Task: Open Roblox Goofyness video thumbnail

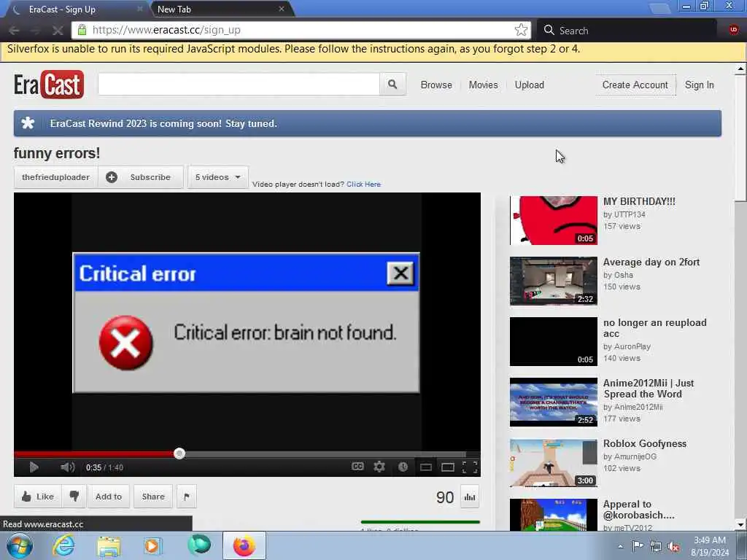Action: tap(553, 463)
